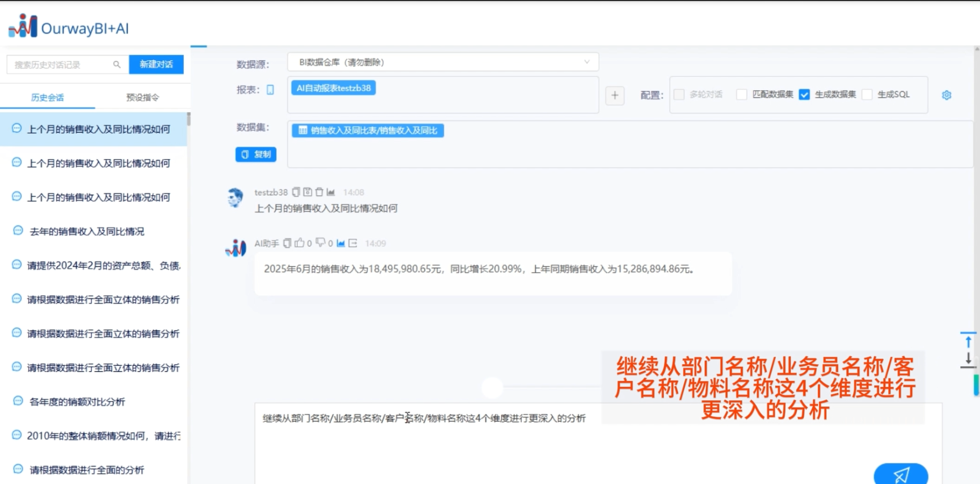Viewport: 980px width, 484px height.
Task: Click the blue 复制 button
Action: [x=256, y=155]
